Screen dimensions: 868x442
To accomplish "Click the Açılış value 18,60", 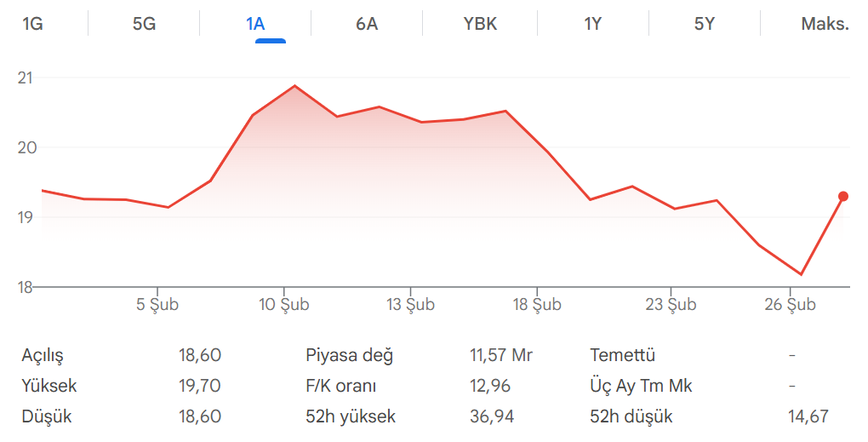I will (x=200, y=356).
